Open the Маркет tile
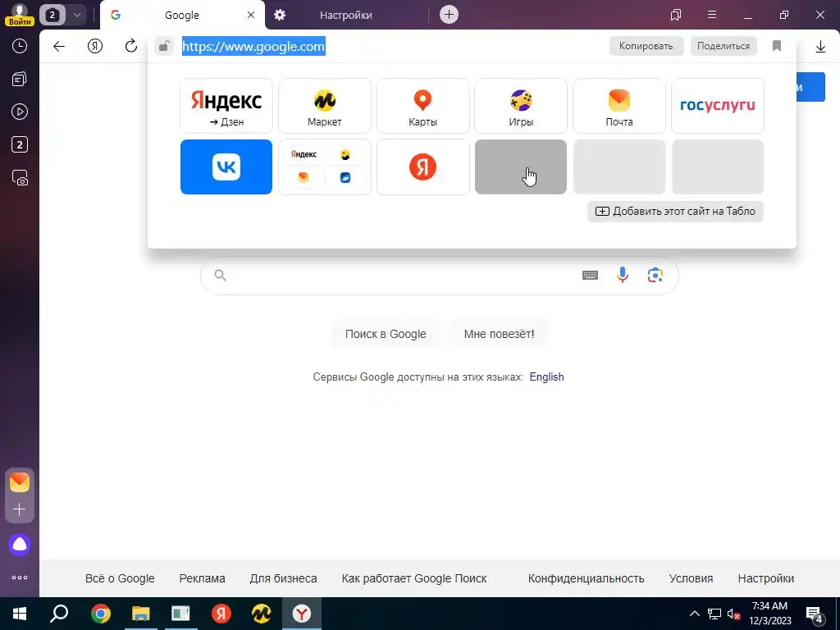Image resolution: width=840 pixels, height=630 pixels. point(325,106)
